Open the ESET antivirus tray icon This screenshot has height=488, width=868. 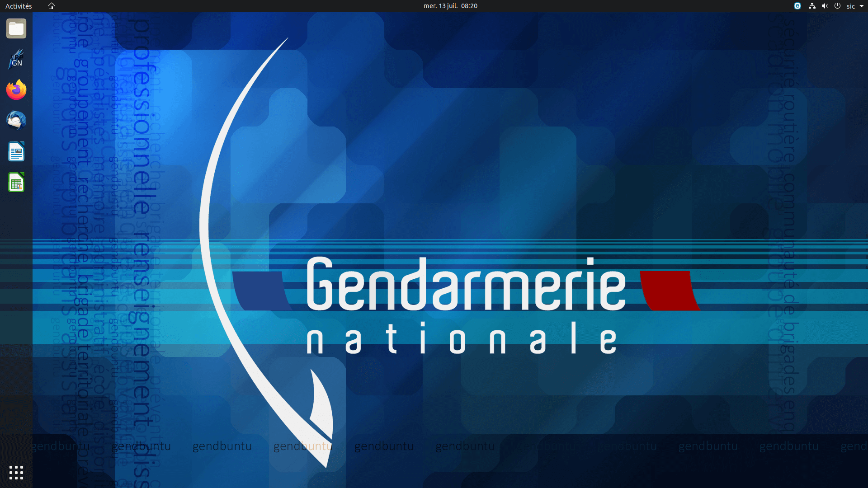click(x=797, y=6)
